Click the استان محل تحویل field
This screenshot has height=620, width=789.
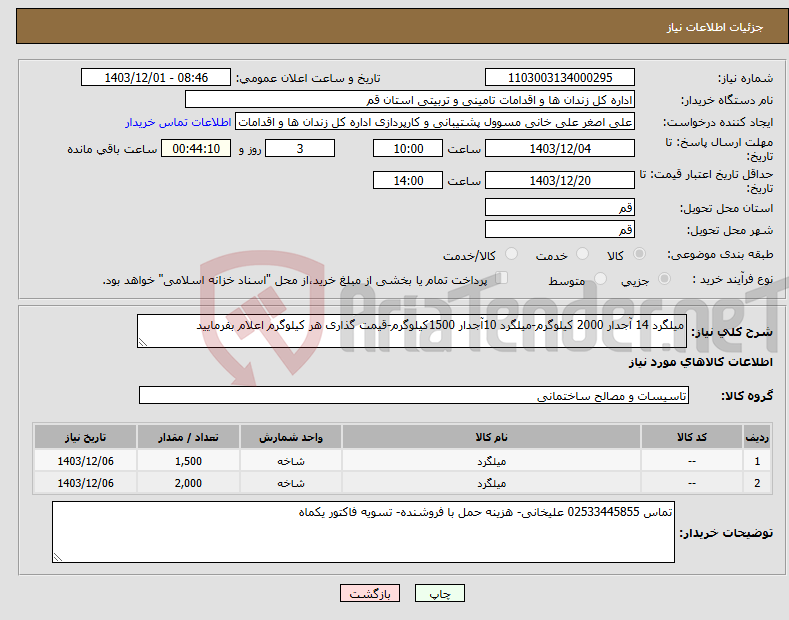[560, 207]
